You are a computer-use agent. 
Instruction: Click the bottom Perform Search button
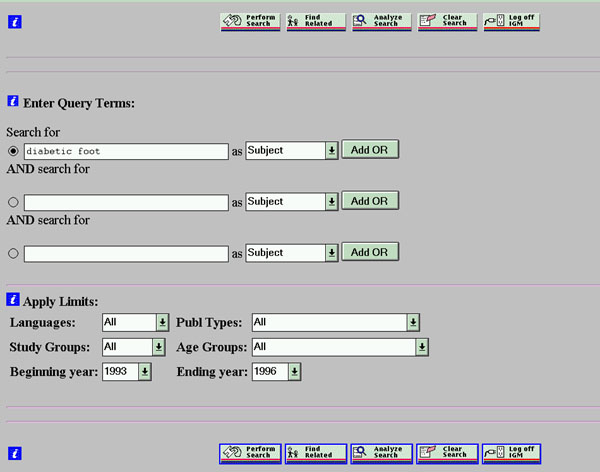click(249, 453)
